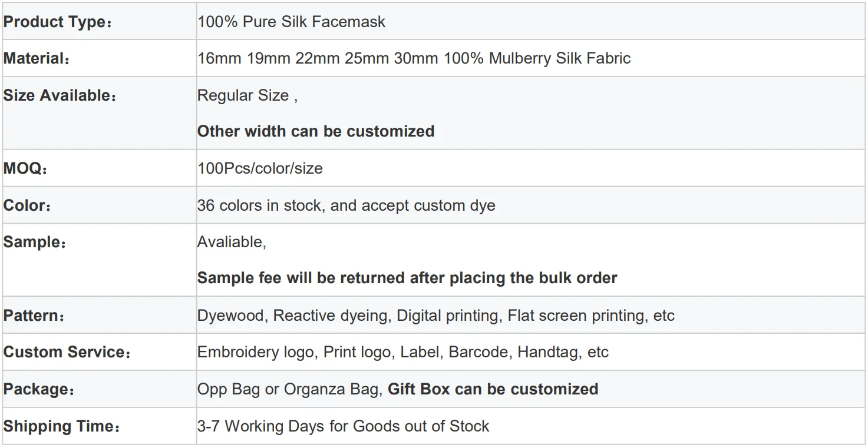Click the Embroidery logo custom service text
Screen dimensions: 868x448
tap(258, 352)
